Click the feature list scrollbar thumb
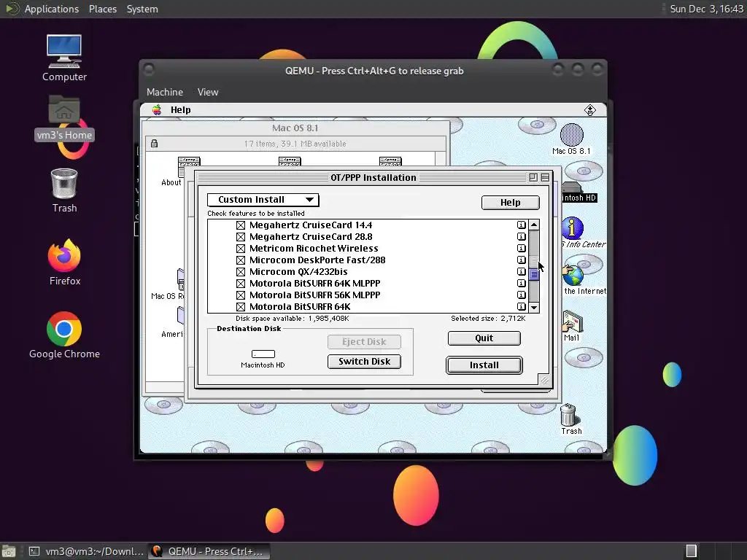 (x=534, y=274)
